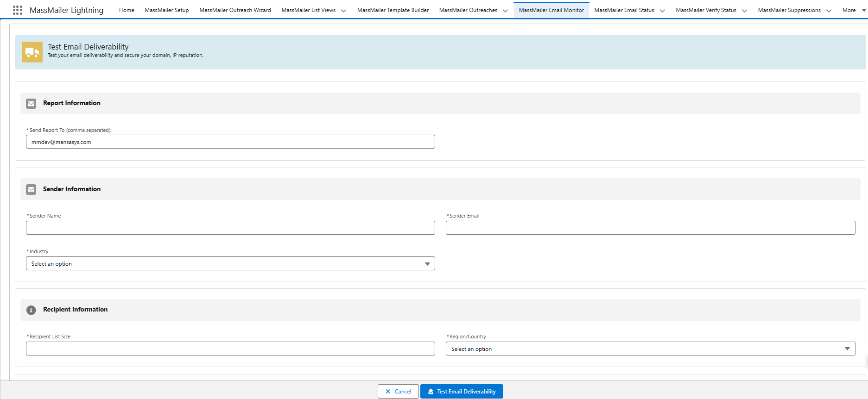Expand MassMailer Outreaches chevron menu

coord(505,11)
